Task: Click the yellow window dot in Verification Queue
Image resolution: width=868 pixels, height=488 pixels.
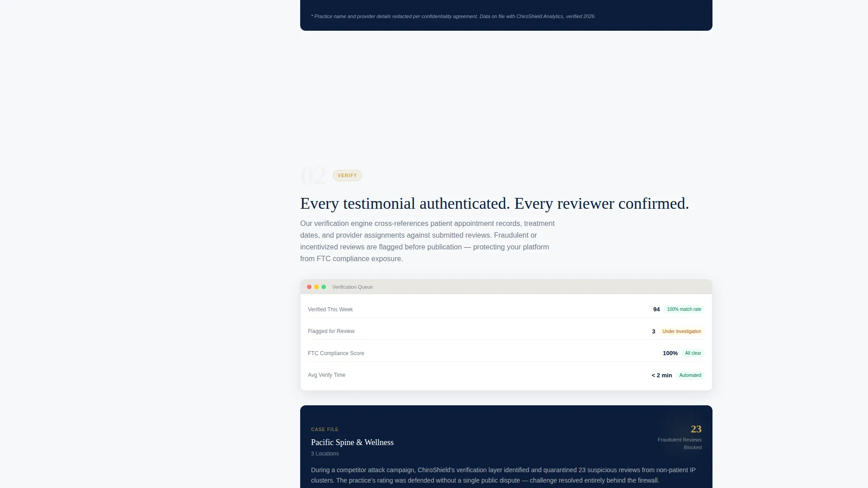Action: click(316, 287)
